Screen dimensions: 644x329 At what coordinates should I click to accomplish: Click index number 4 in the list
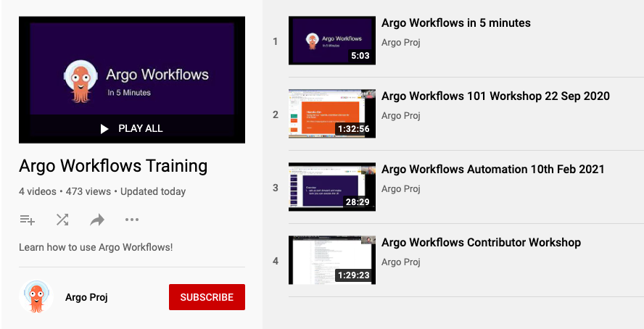275,261
